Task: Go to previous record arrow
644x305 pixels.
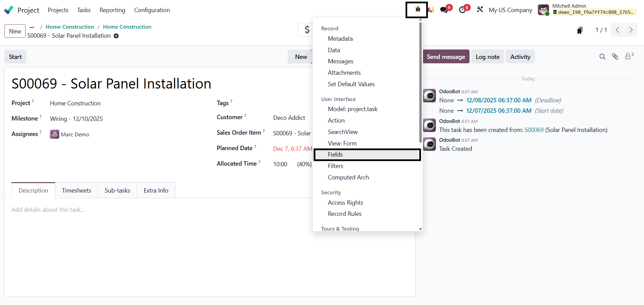Action: pos(617,30)
